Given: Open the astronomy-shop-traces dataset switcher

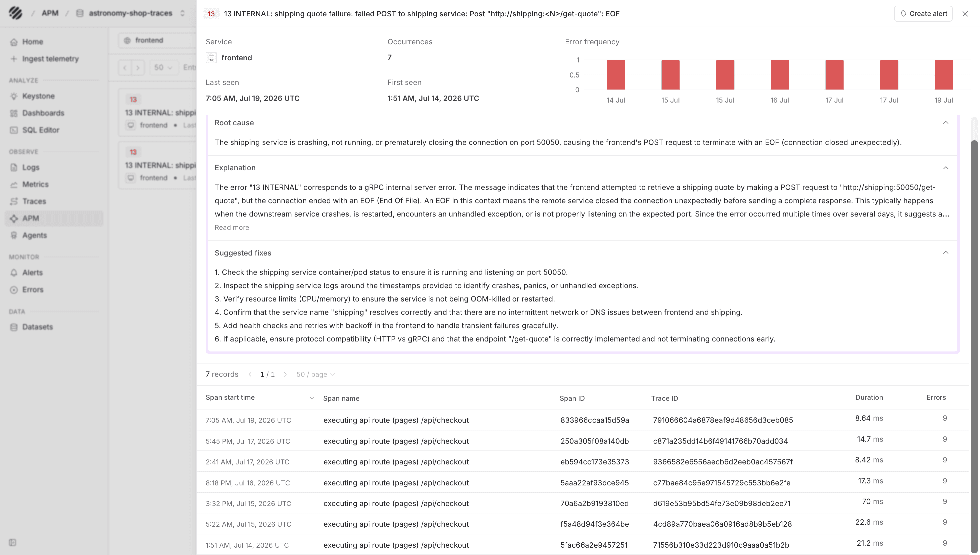Looking at the screenshot, I should pyautogui.click(x=183, y=13).
